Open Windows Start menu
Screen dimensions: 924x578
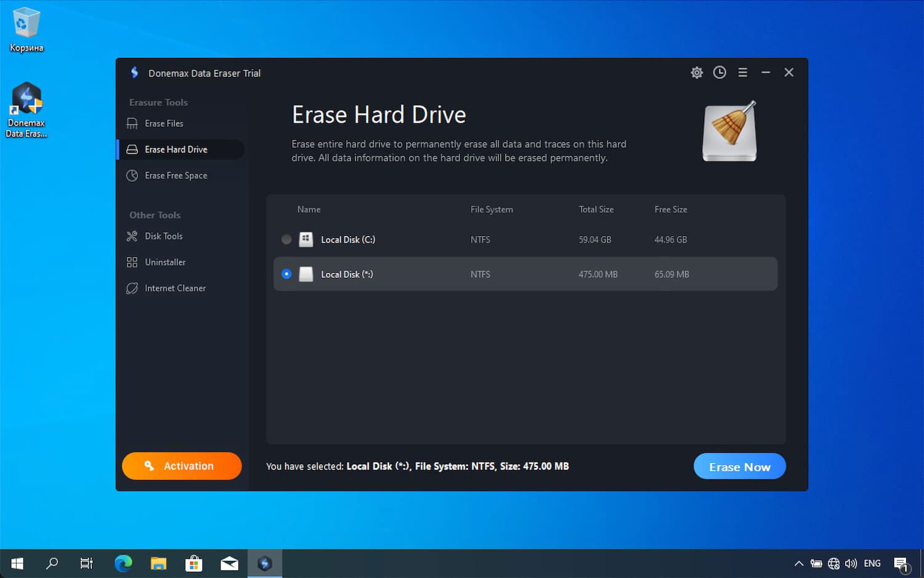(x=17, y=563)
